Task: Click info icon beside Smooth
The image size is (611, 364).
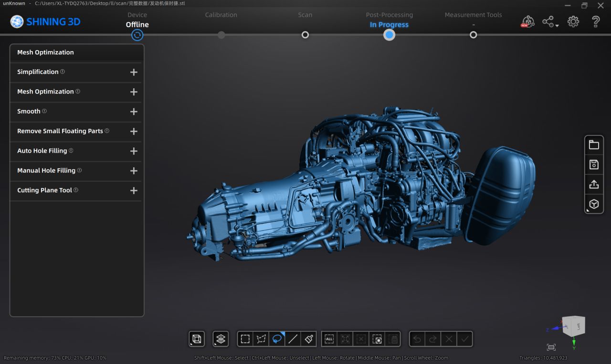Action: [44, 111]
